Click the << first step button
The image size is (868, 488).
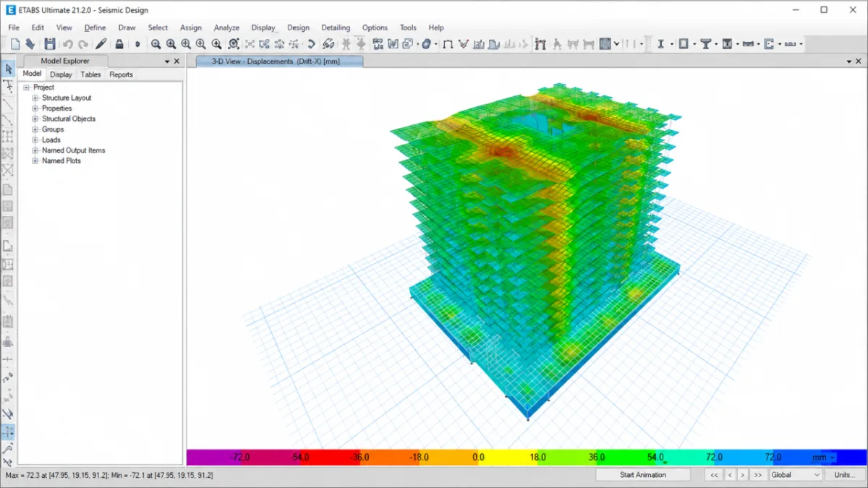coord(714,475)
